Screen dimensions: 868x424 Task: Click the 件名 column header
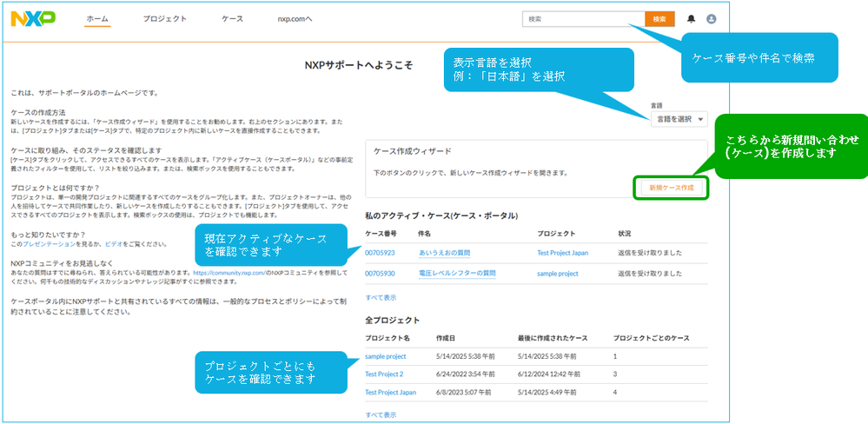tap(425, 234)
